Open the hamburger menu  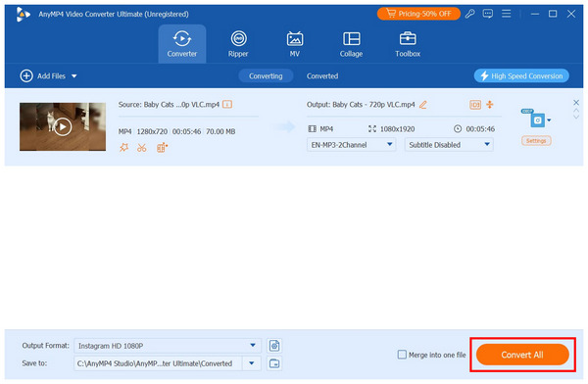click(507, 14)
